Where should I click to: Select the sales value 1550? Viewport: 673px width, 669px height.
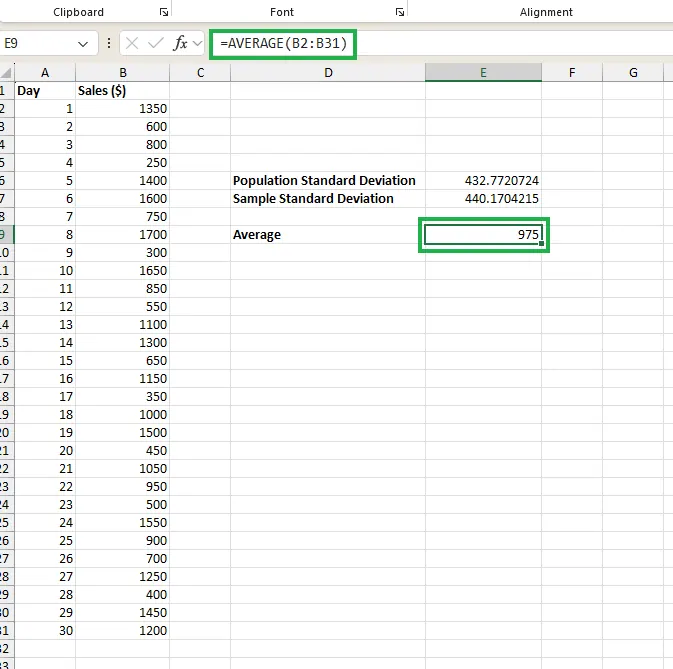123,523
